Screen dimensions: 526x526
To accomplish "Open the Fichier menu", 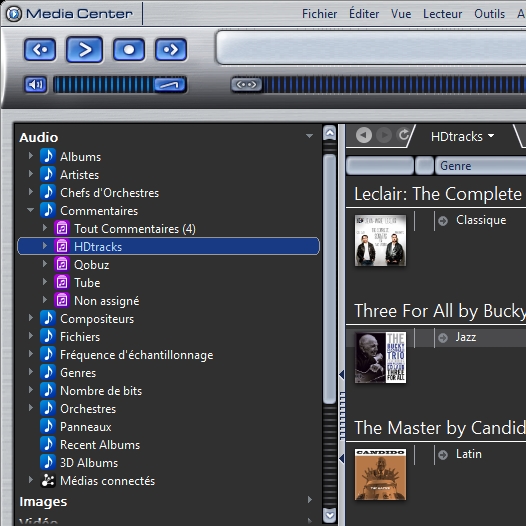I will [319, 14].
